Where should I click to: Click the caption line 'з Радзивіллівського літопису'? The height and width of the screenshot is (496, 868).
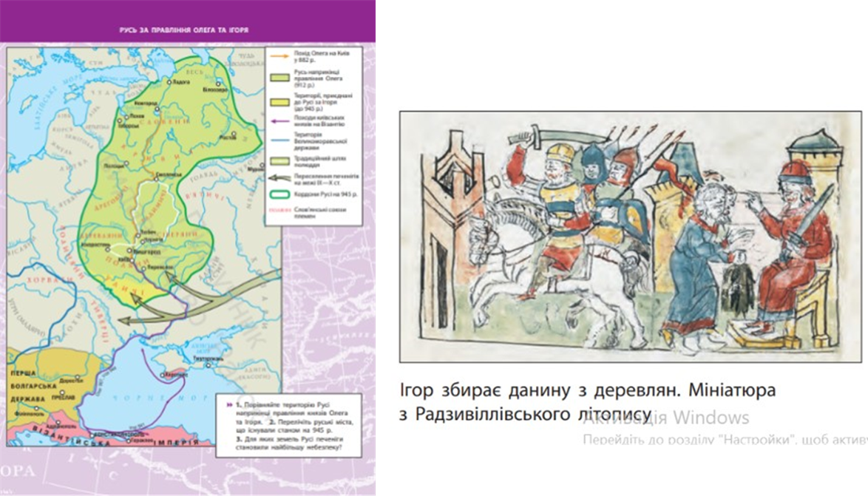click(526, 414)
